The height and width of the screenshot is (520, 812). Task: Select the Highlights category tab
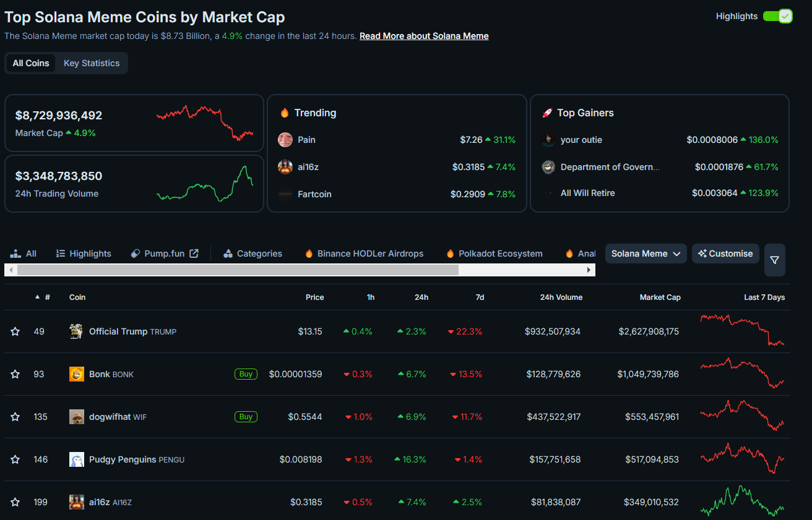tap(84, 254)
